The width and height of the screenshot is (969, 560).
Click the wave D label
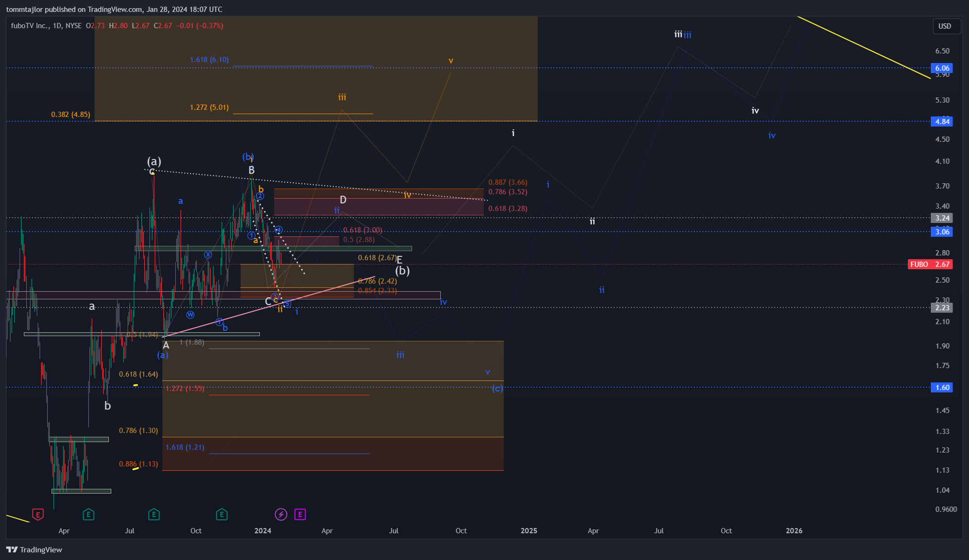(343, 200)
